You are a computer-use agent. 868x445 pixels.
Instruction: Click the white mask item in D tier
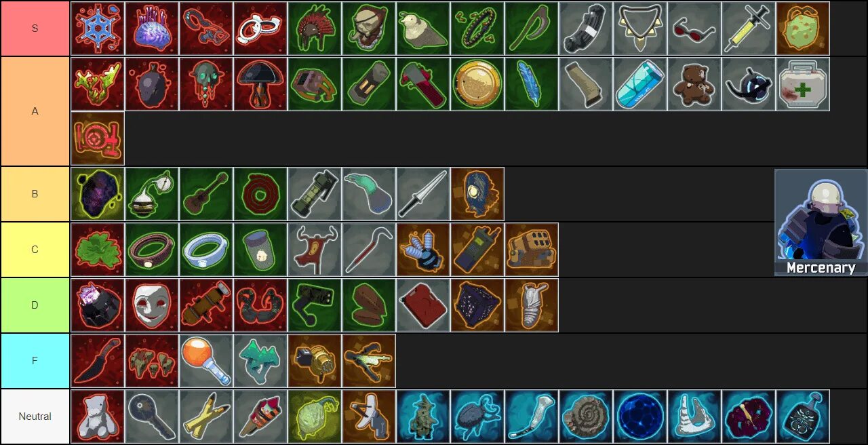(x=152, y=305)
